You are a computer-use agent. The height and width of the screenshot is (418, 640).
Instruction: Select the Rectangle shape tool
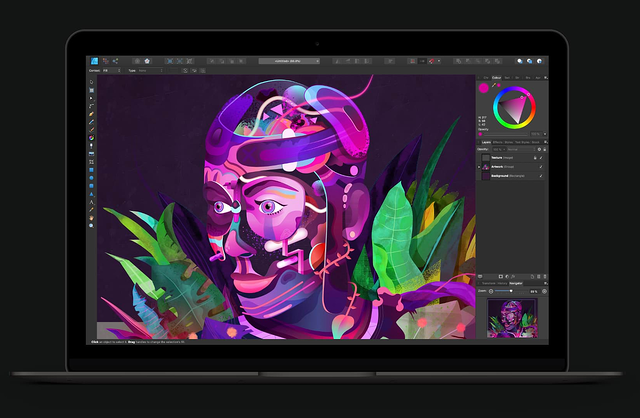[92, 169]
